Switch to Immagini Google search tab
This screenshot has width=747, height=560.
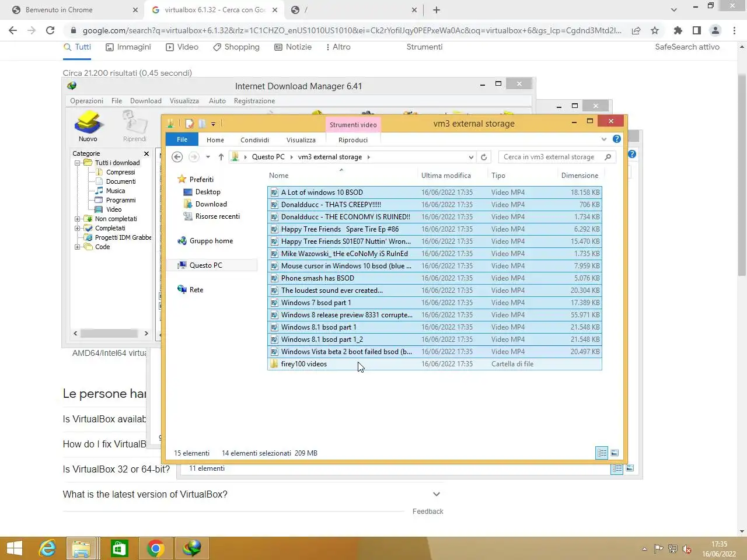click(x=128, y=47)
